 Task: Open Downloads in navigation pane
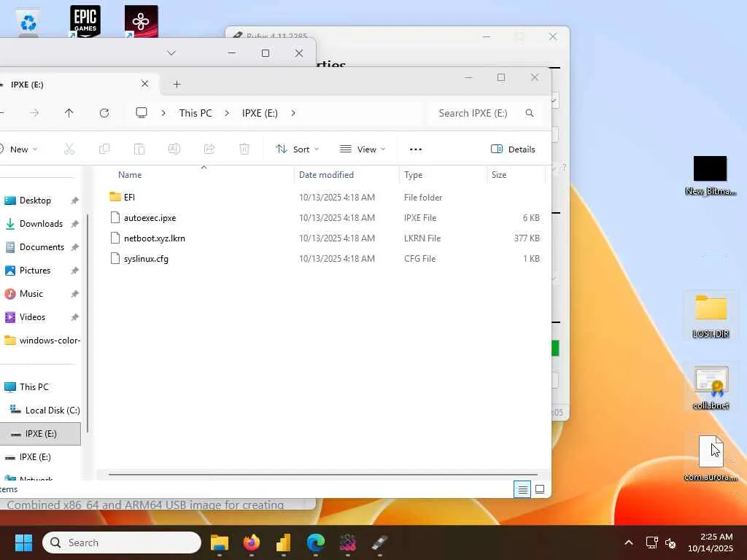[41, 224]
